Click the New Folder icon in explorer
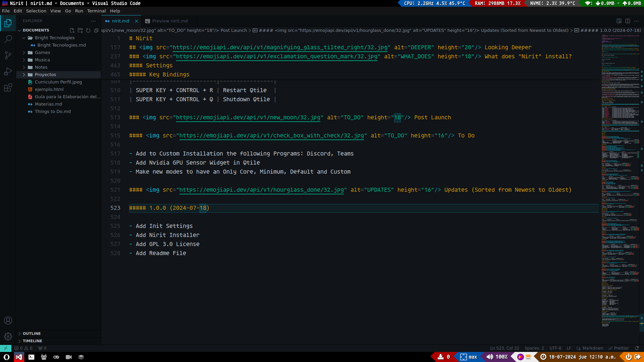Screen dimensions: 644x362 [80, 31]
